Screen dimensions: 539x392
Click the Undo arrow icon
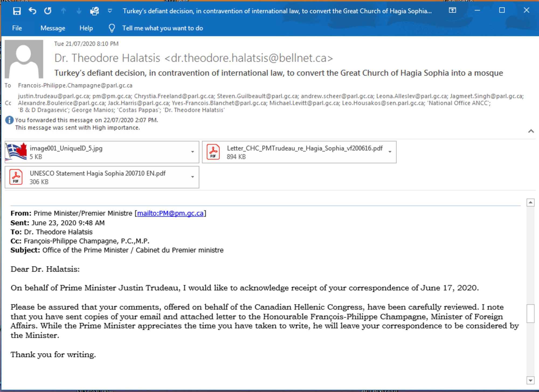(x=32, y=11)
